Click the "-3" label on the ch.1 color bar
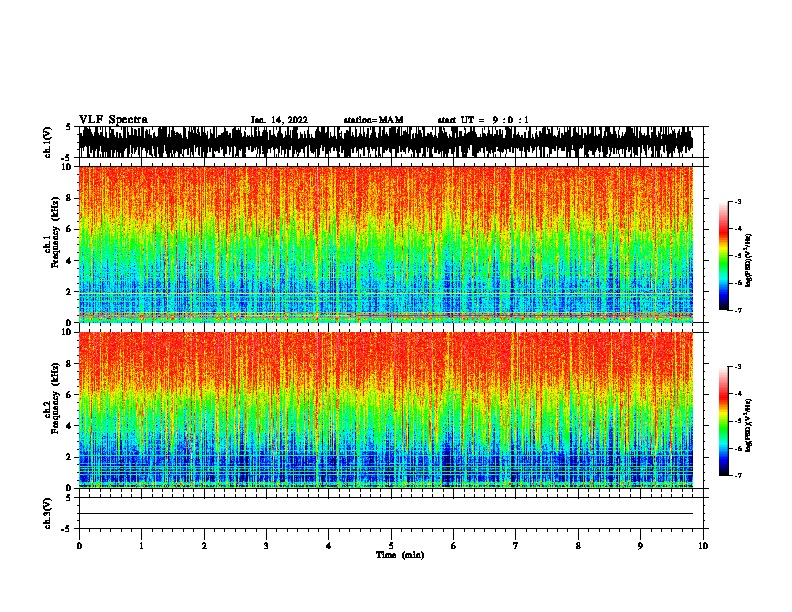The width and height of the screenshot is (792, 612). tap(737, 202)
